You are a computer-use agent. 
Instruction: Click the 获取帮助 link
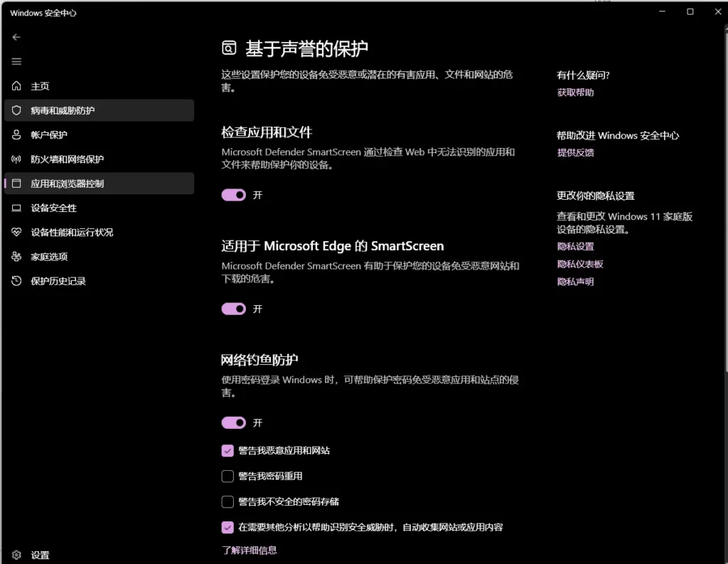click(575, 92)
